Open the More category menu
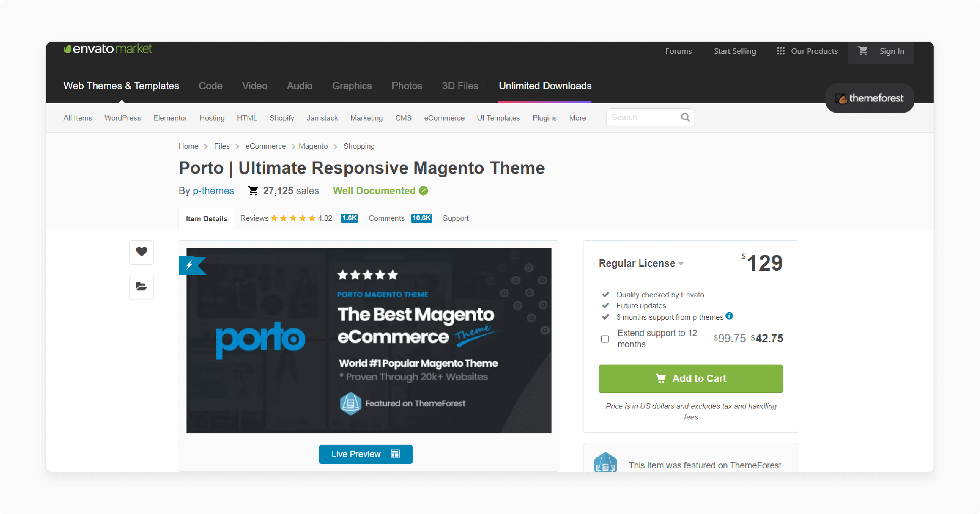 pos(577,118)
